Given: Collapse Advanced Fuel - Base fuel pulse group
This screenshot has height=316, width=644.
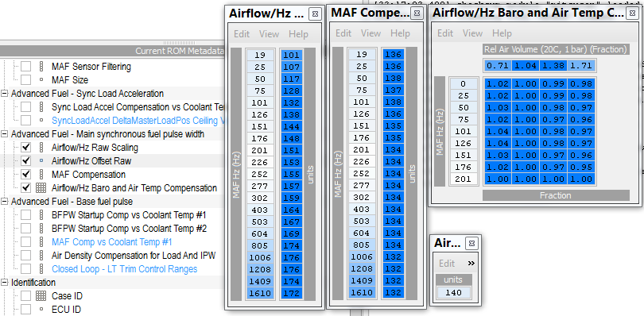Looking at the screenshot, I should click(x=5, y=202).
